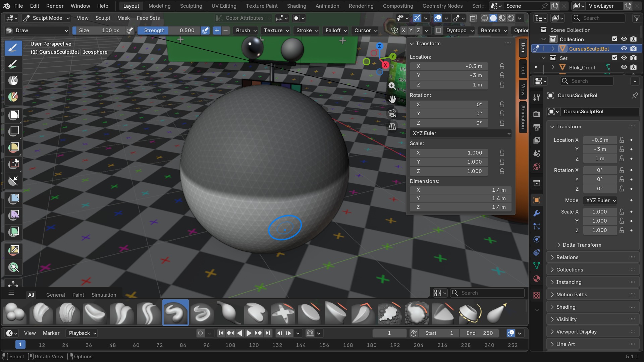644x362 pixels.
Task: Open the Playback popover
Action: coord(82,333)
